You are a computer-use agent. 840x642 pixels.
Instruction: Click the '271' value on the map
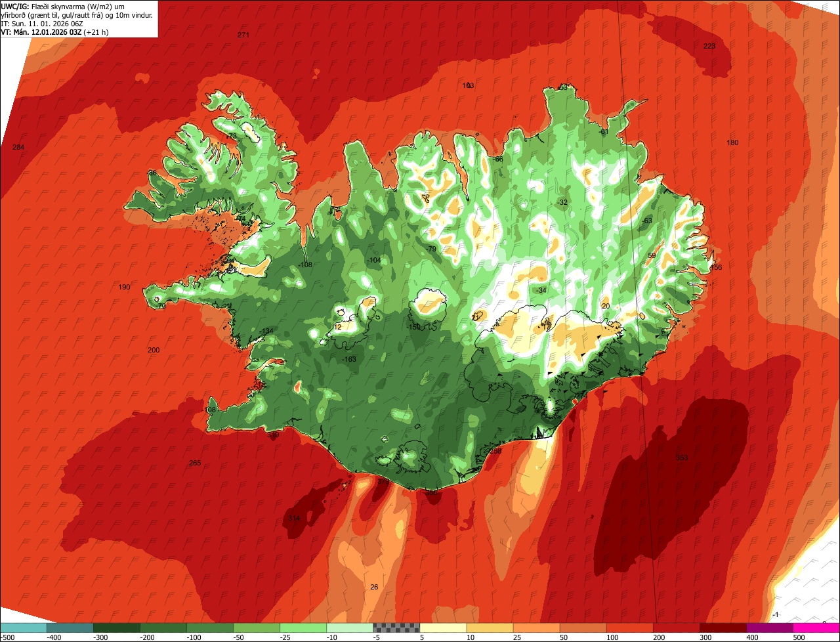click(x=243, y=35)
